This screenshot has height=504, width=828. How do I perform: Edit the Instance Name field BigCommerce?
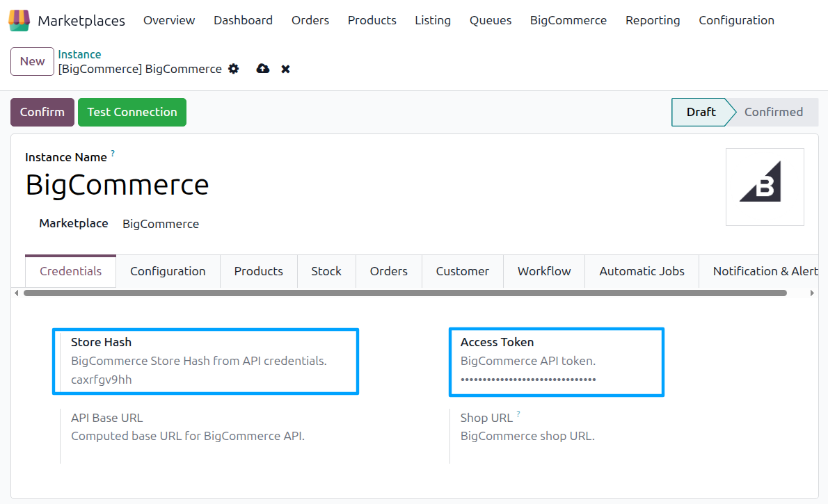coord(117,185)
